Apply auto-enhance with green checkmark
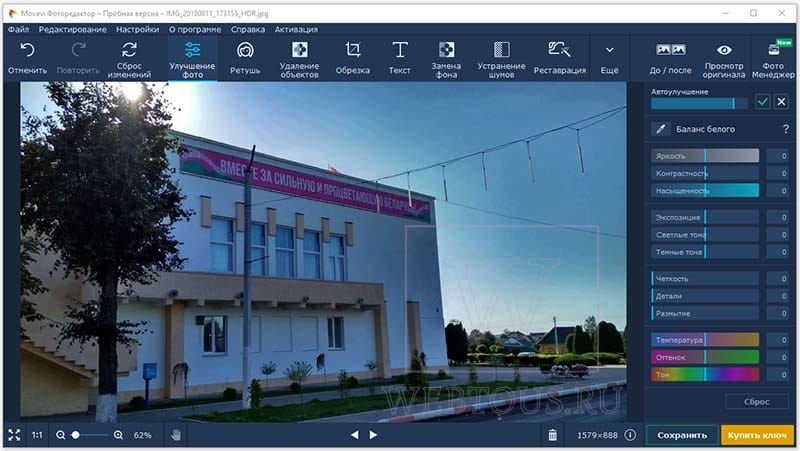 click(762, 102)
